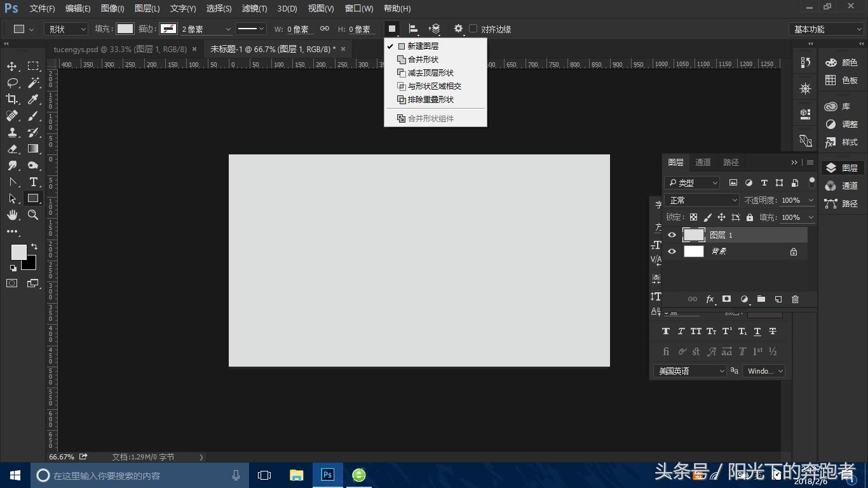
Task: Select the Horizontal Type tool
Action: (34, 182)
